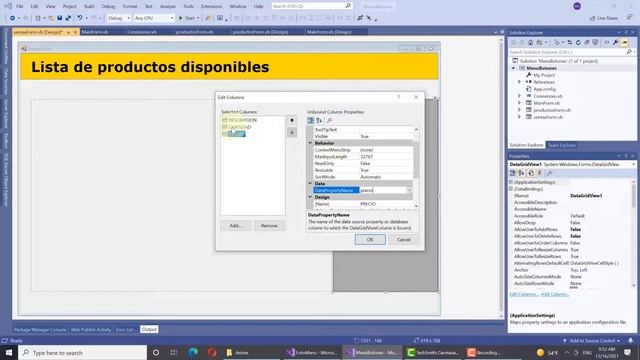Click Categorized icon in Edit Columns dialog
This screenshot has height=360, width=640.
pos(311,120)
